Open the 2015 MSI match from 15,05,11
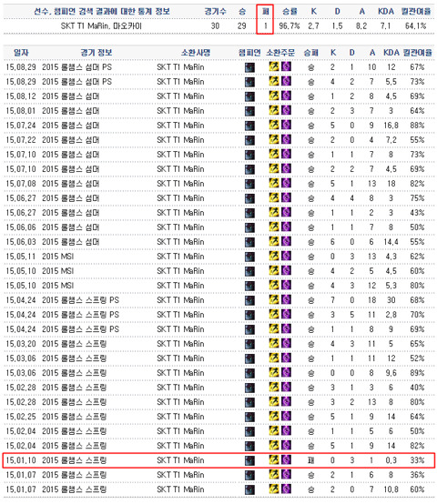The width and height of the screenshot is (437, 504). (58, 257)
